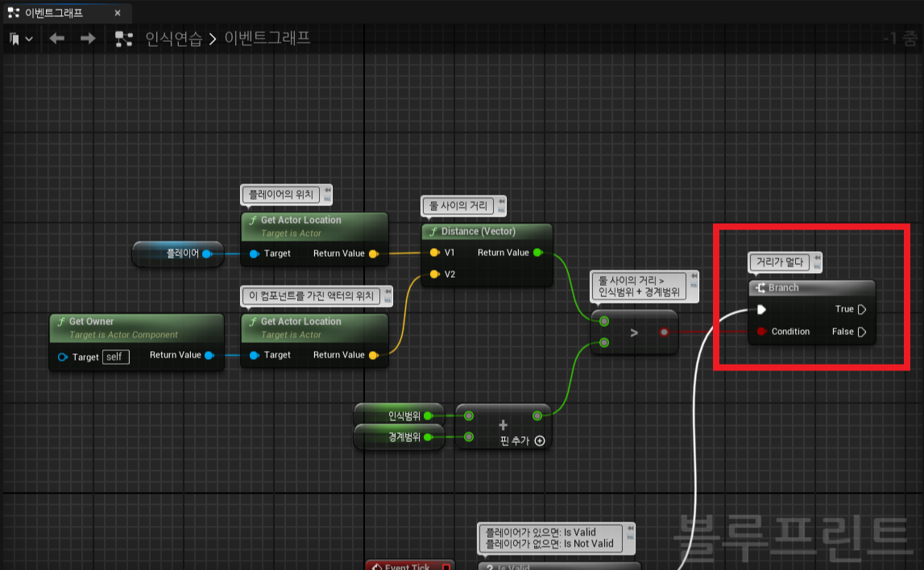Click 핀 추가 to add a pin
This screenshot has width=924, height=570.
522,441
